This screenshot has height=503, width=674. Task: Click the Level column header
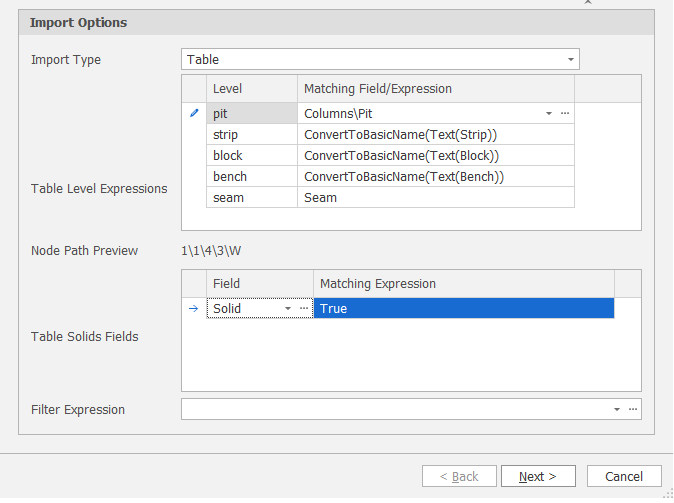(x=251, y=89)
